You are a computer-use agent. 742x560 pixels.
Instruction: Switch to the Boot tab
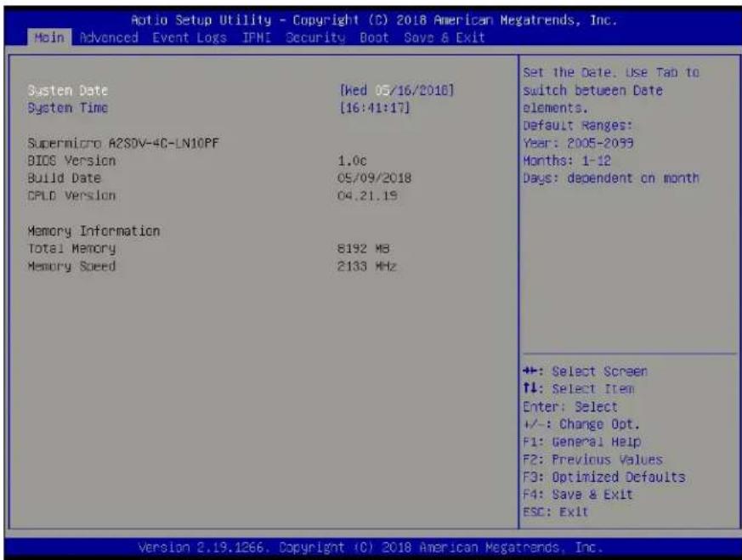pyautogui.click(x=374, y=37)
